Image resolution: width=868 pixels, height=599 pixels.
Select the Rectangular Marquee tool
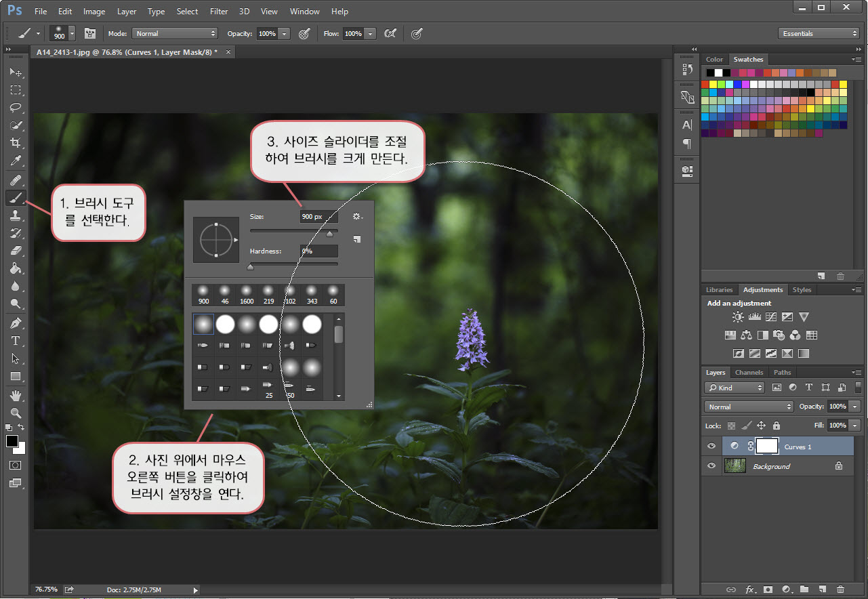[16, 89]
